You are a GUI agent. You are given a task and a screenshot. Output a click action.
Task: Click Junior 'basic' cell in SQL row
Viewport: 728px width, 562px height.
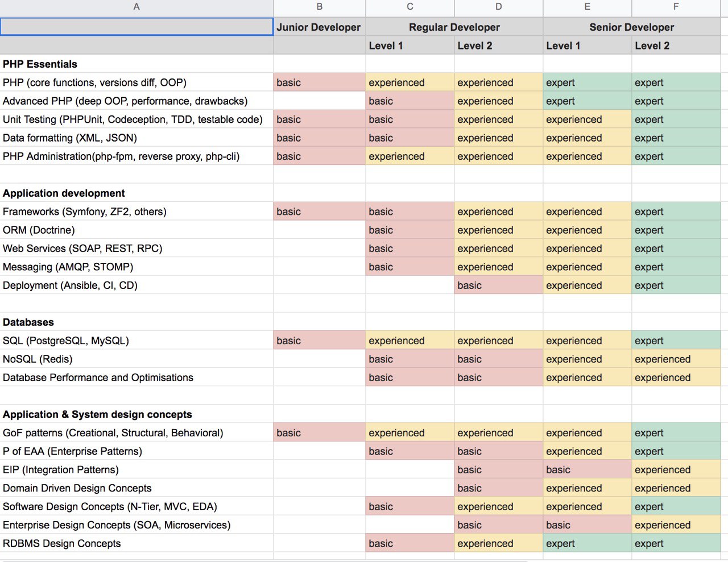click(x=320, y=340)
